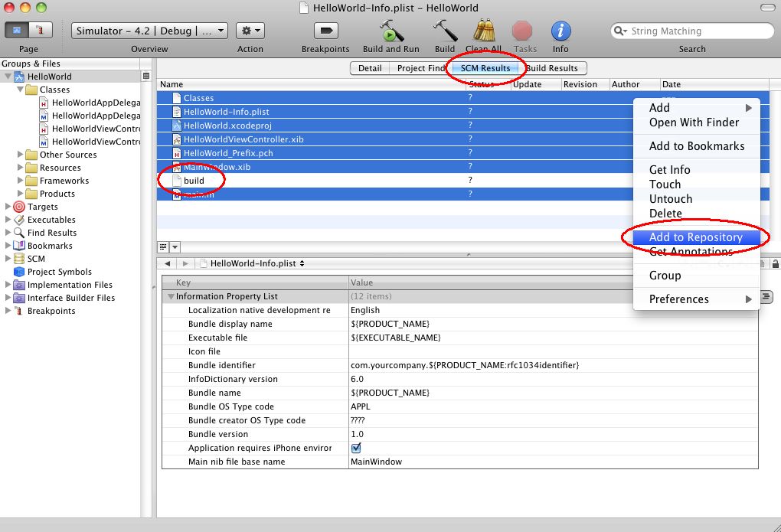This screenshot has height=532, width=781.
Task: Select the Classes row in SCM results
Action: tap(463, 98)
